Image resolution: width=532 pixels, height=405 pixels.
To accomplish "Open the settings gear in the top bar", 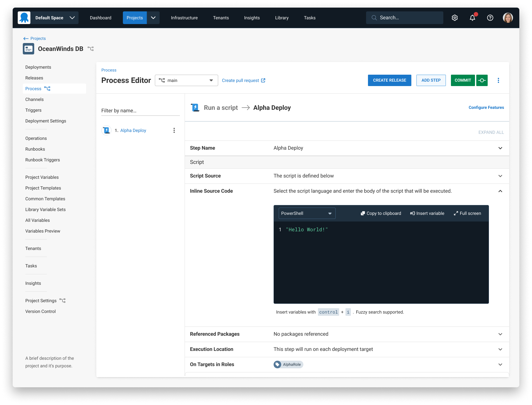I will click(455, 18).
